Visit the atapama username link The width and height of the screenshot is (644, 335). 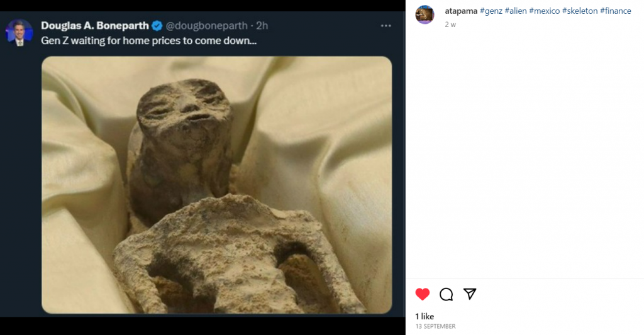click(x=460, y=11)
